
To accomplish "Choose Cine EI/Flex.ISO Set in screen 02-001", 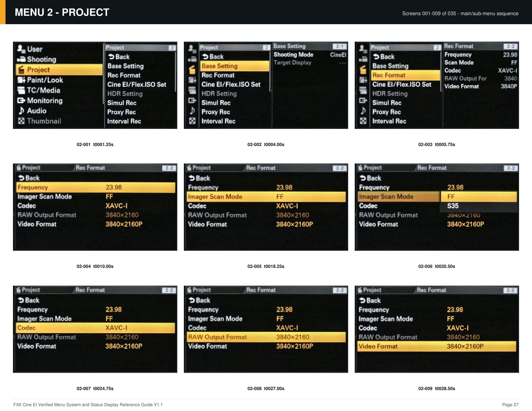I will pos(137,84).
